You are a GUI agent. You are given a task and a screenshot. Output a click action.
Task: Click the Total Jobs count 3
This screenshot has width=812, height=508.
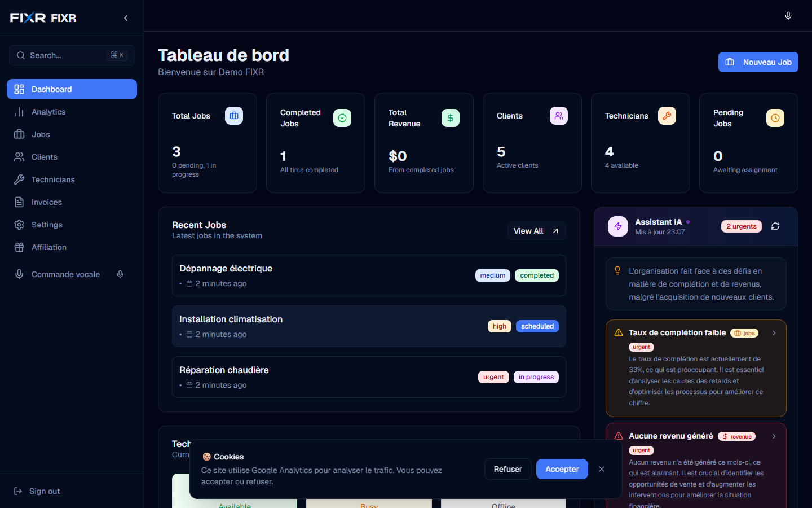(176, 152)
